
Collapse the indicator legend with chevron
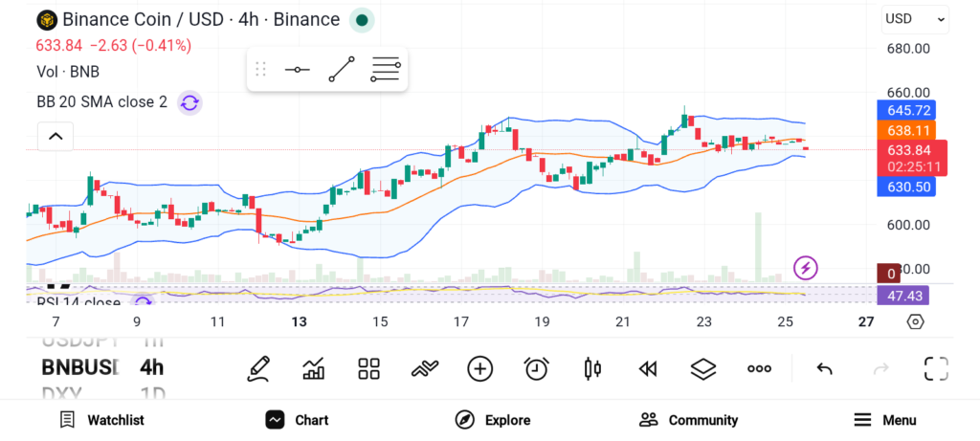click(56, 137)
